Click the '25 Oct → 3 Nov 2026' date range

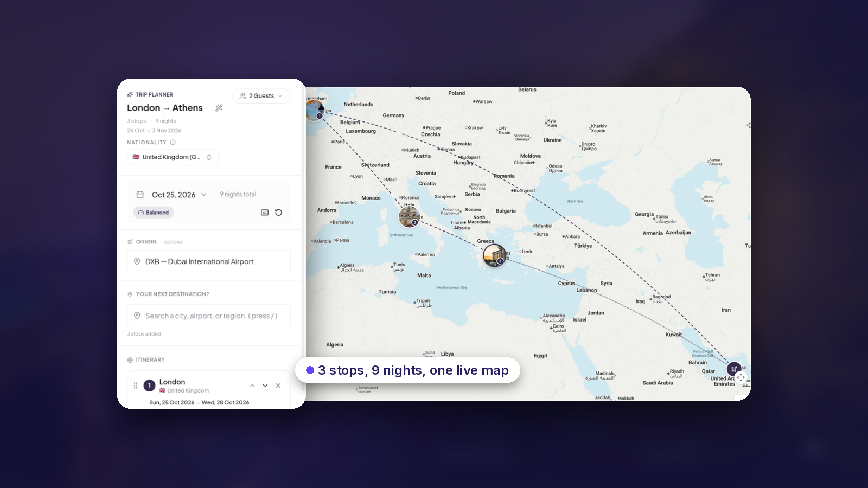click(155, 131)
